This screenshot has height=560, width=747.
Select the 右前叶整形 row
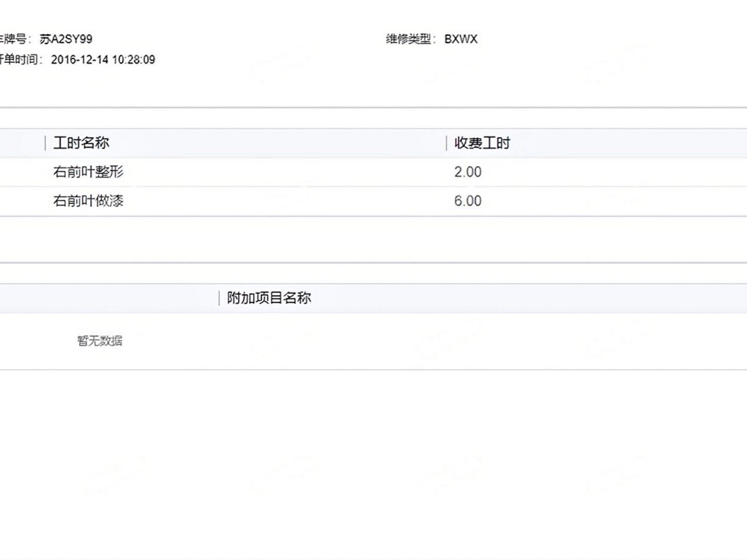tap(88, 172)
